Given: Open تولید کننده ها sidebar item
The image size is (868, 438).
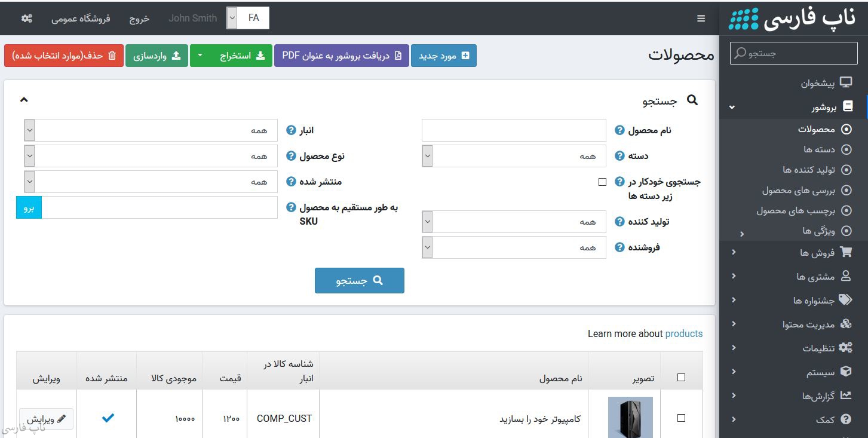Looking at the screenshot, I should pyautogui.click(x=808, y=170).
